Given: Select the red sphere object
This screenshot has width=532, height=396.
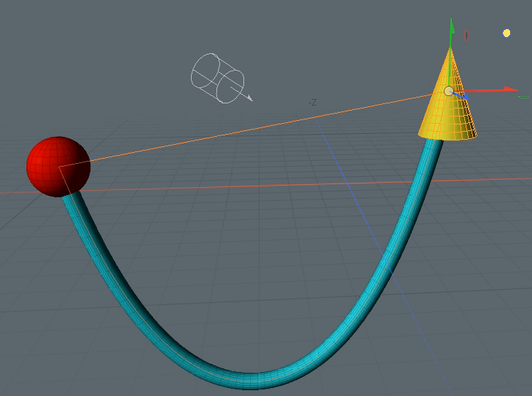Looking at the screenshot, I should tap(57, 166).
